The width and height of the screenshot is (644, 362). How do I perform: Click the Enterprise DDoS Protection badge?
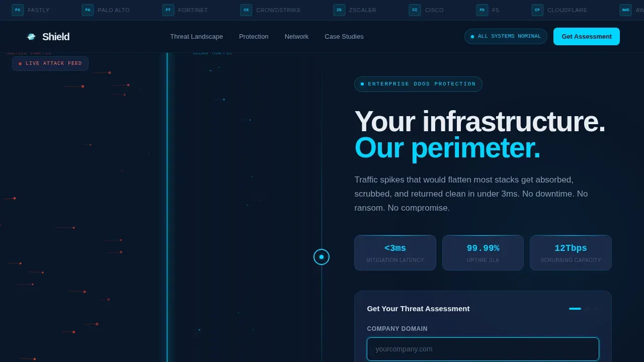click(418, 84)
